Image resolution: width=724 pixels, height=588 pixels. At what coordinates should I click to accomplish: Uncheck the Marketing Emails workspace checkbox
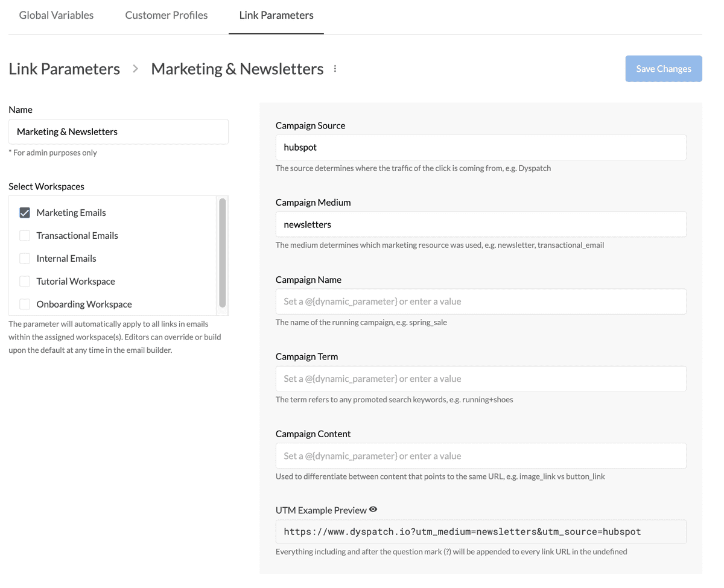click(x=25, y=212)
